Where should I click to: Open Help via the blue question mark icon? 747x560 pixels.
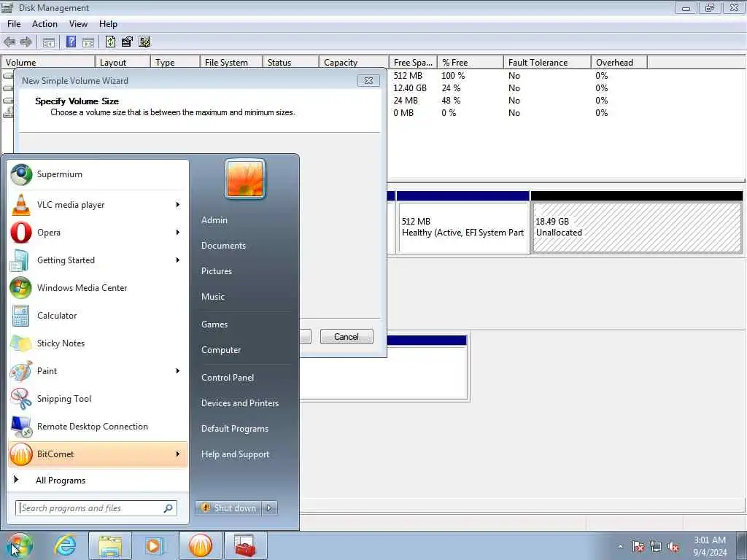(x=71, y=42)
